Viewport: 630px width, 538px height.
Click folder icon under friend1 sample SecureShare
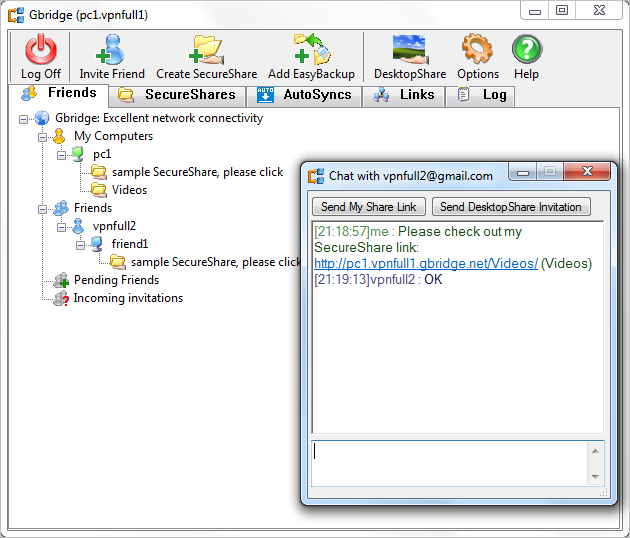coord(118,262)
